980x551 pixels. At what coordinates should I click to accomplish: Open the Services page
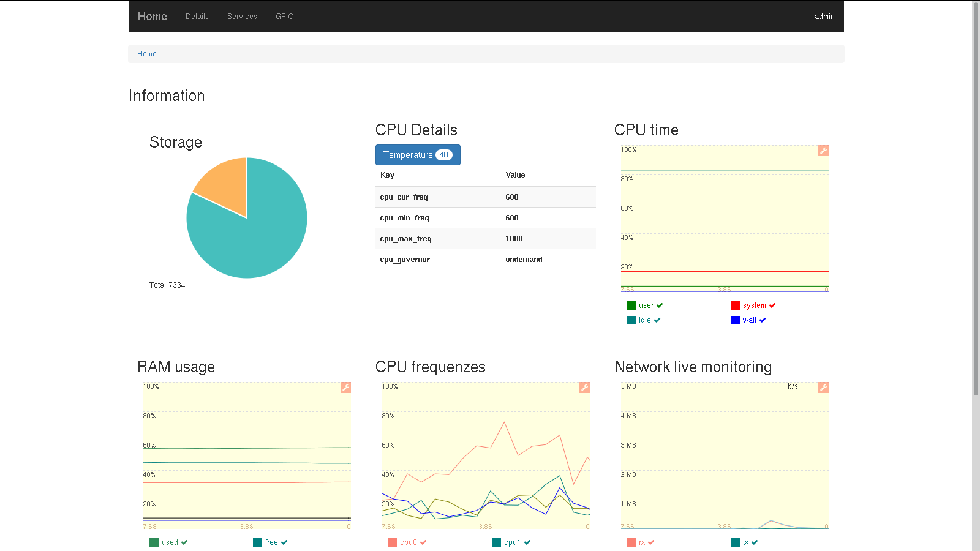(x=242, y=17)
